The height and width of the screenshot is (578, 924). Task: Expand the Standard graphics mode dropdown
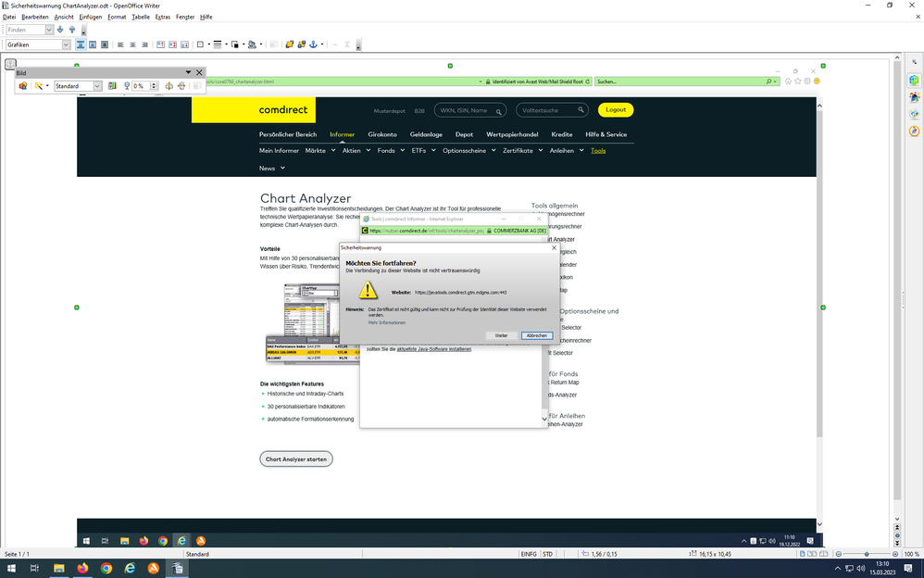point(97,86)
